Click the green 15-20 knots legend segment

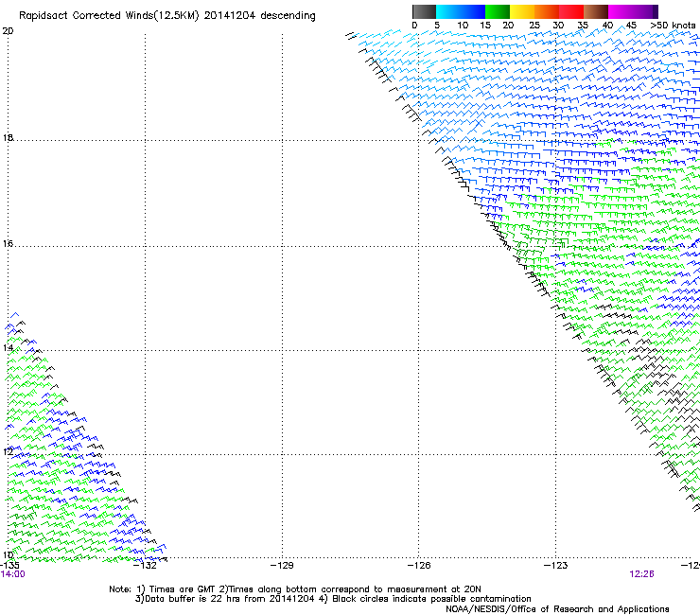[498, 11]
